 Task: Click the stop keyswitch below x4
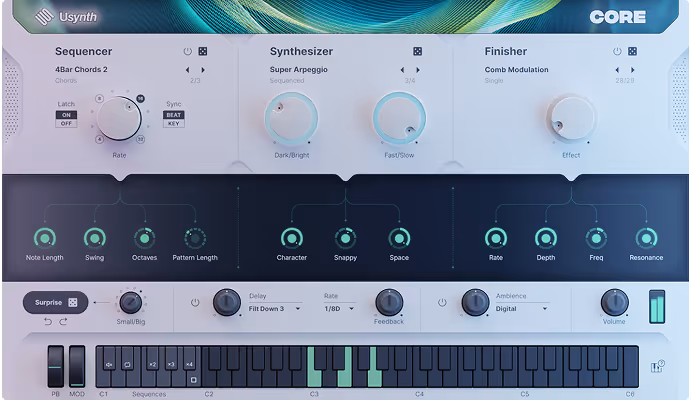(193, 380)
